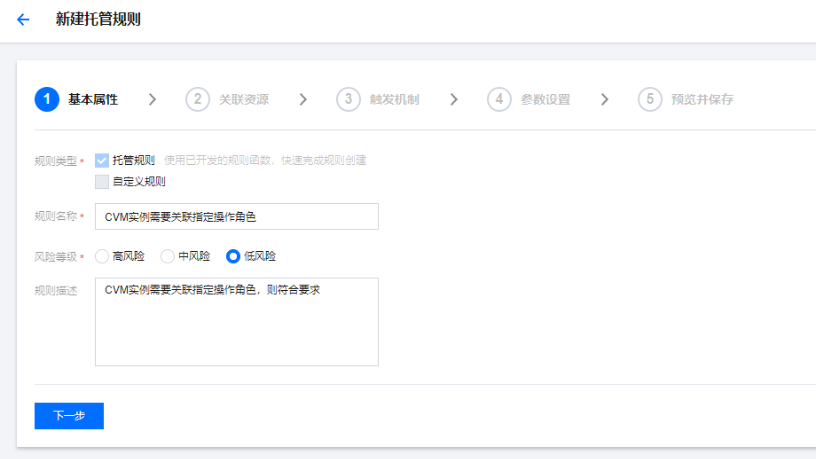Click the chevron after 触发机制
This screenshot has height=459, width=816.
tap(454, 99)
